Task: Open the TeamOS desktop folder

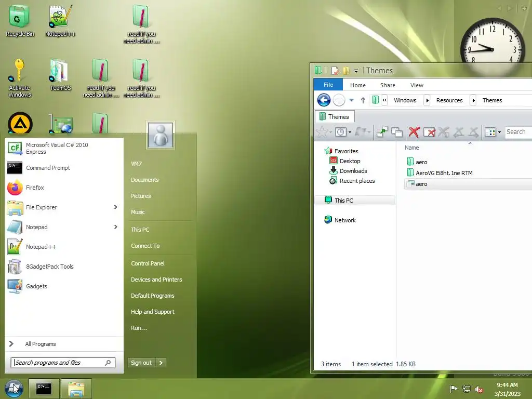Action: point(60,75)
